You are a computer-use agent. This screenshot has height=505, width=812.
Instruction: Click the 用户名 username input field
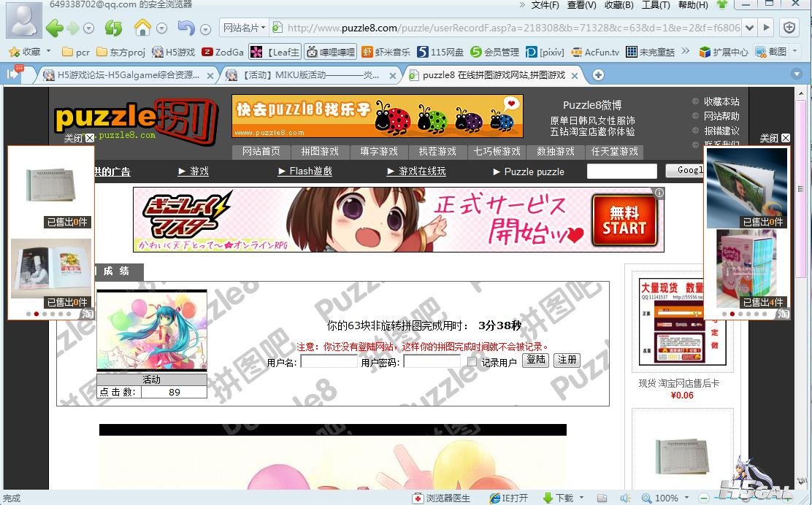[x=329, y=362]
